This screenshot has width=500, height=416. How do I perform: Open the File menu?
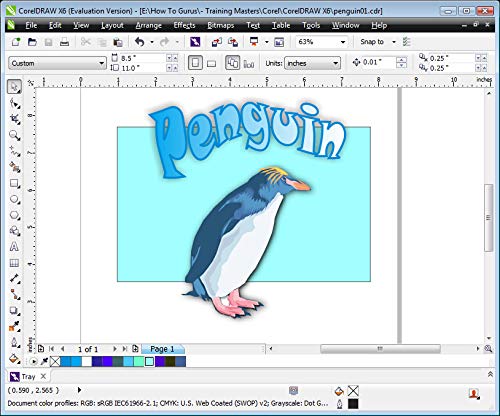(x=31, y=25)
